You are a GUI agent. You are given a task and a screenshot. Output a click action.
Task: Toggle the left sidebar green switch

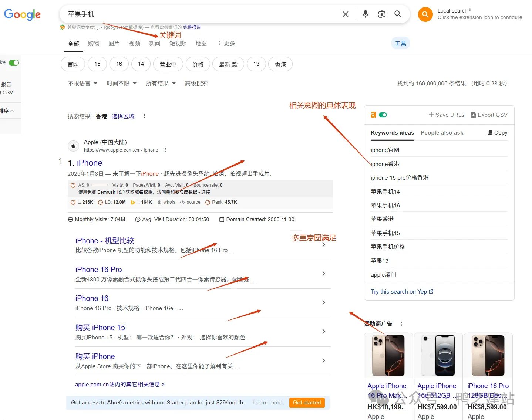14,63
